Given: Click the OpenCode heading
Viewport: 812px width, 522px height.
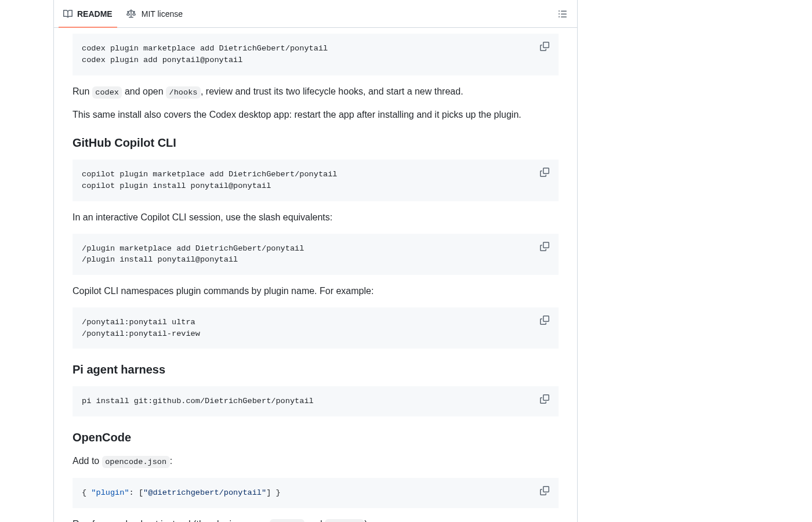Looking at the screenshot, I should (101, 437).
